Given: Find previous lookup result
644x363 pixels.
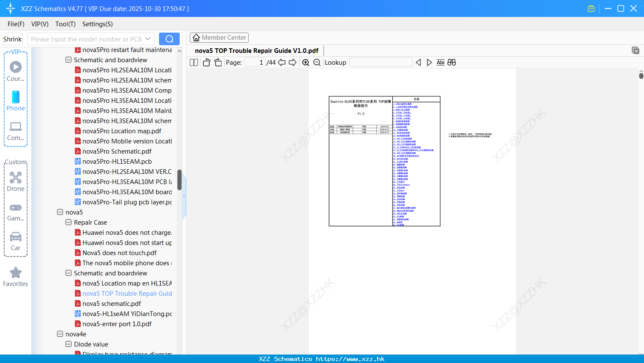Looking at the screenshot, I should (418, 62).
